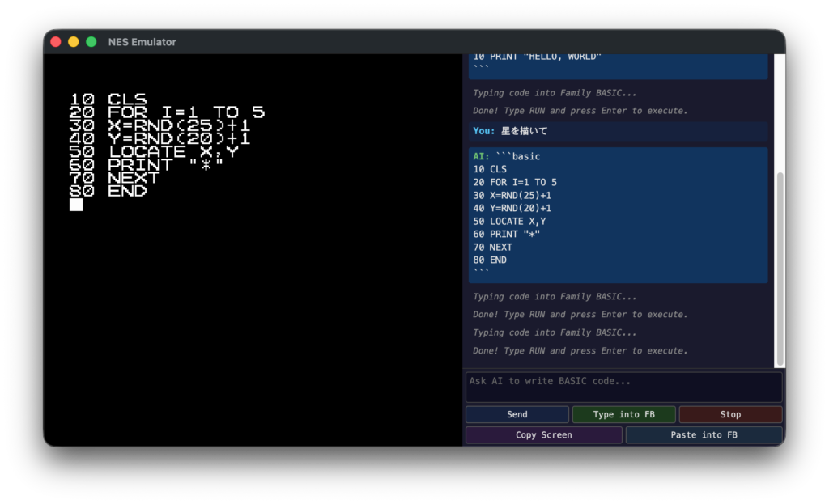Click the Copy Screen button
This screenshot has width=829, height=504.
point(543,435)
